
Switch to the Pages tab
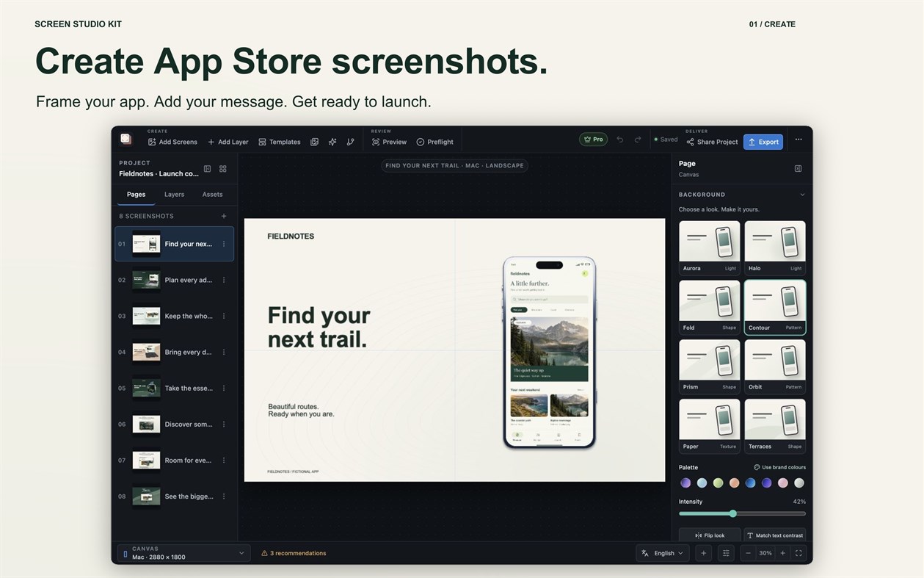136,195
